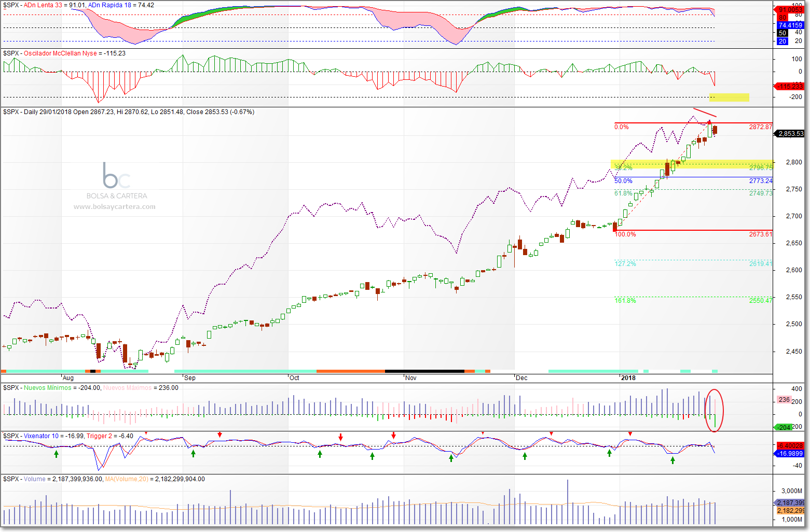The width and height of the screenshot is (810, 532).
Task: Click the 'Nuevos Mínimos' indicator label
Action: (x=47, y=388)
